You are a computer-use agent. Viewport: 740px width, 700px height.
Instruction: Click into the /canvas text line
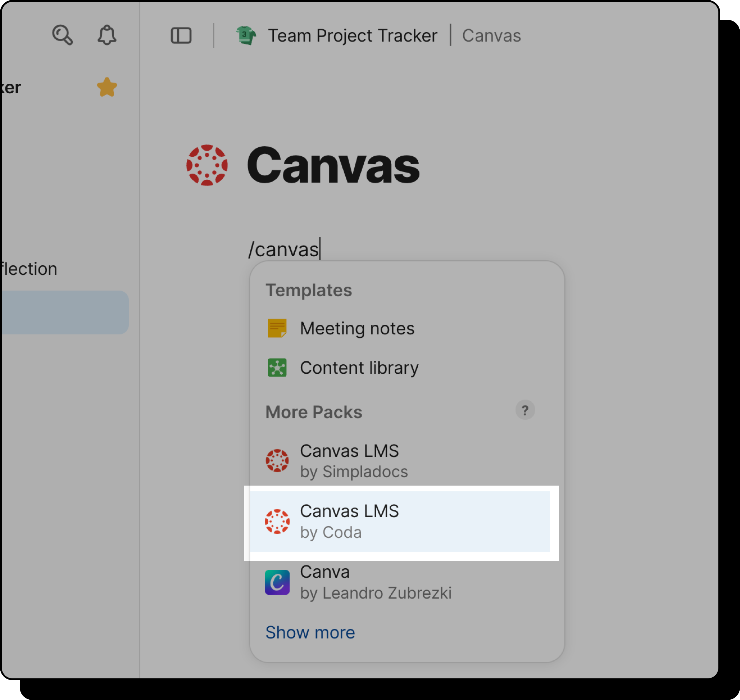point(284,249)
